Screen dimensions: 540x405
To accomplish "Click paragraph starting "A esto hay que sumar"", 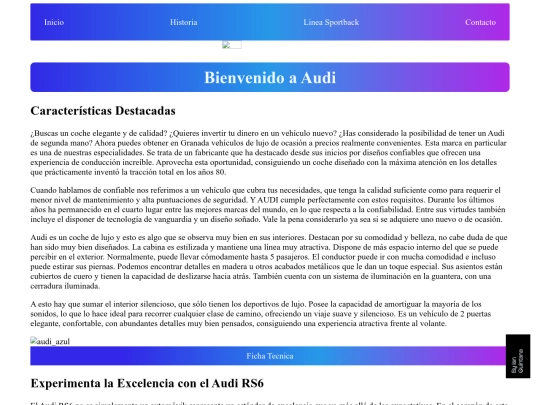I will click(261, 313).
